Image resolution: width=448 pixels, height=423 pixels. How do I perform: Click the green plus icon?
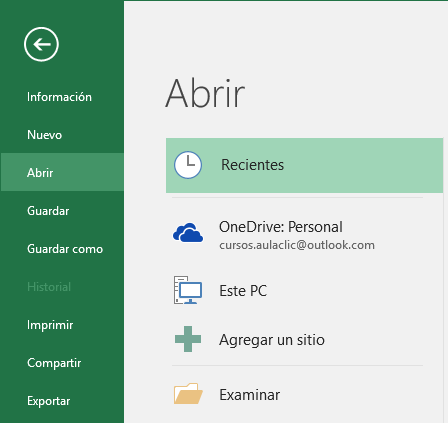[188, 339]
